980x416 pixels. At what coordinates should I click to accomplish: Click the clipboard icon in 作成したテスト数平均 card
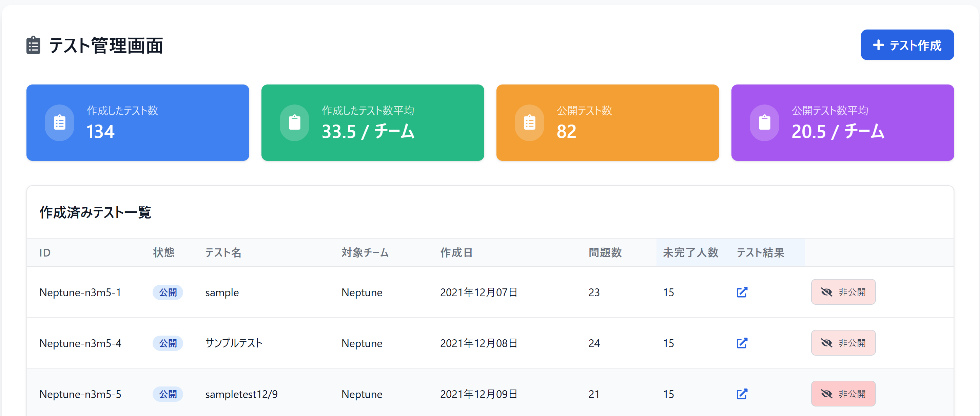coord(294,122)
